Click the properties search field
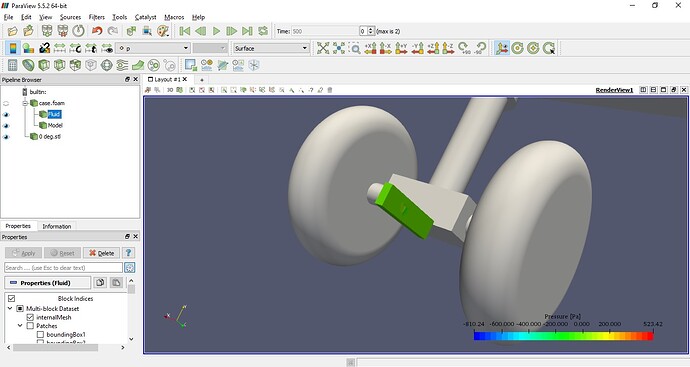Image resolution: width=690 pixels, height=367 pixels. [x=63, y=268]
